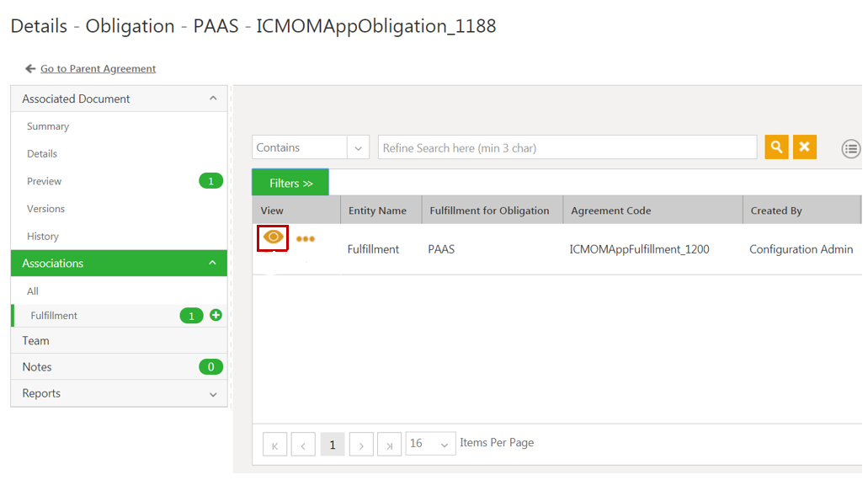Click the eye View icon for Fulfillment row
The height and width of the screenshot is (480, 868).
tap(273, 237)
